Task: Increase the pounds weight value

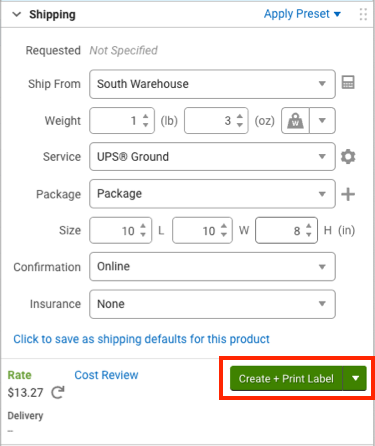Action: point(146,117)
